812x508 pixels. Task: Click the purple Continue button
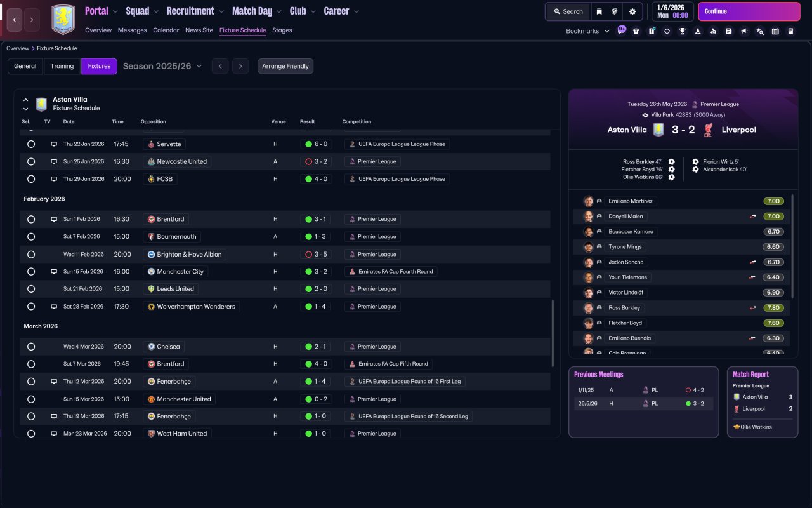tap(749, 11)
